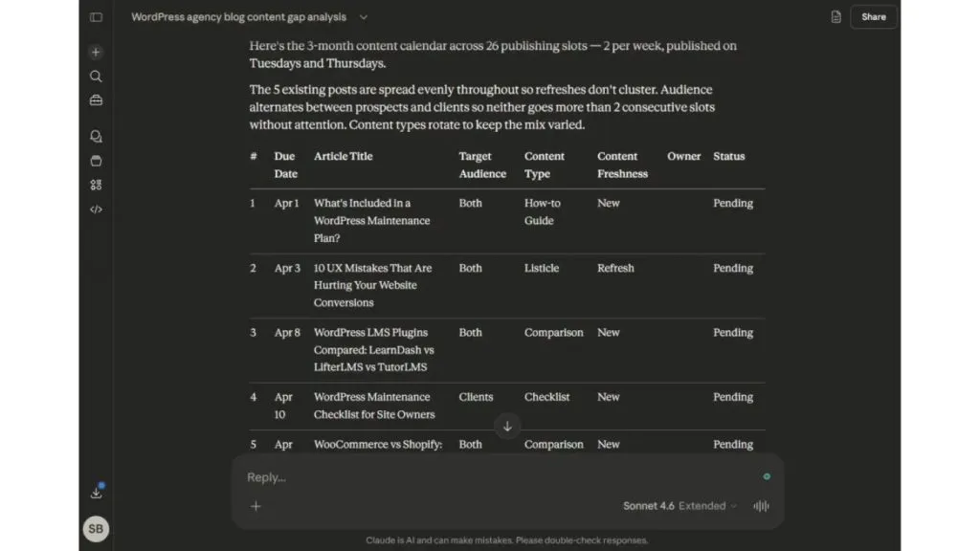Click the green status dot in reply box
Image resolution: width=980 pixels, height=551 pixels.
click(767, 476)
